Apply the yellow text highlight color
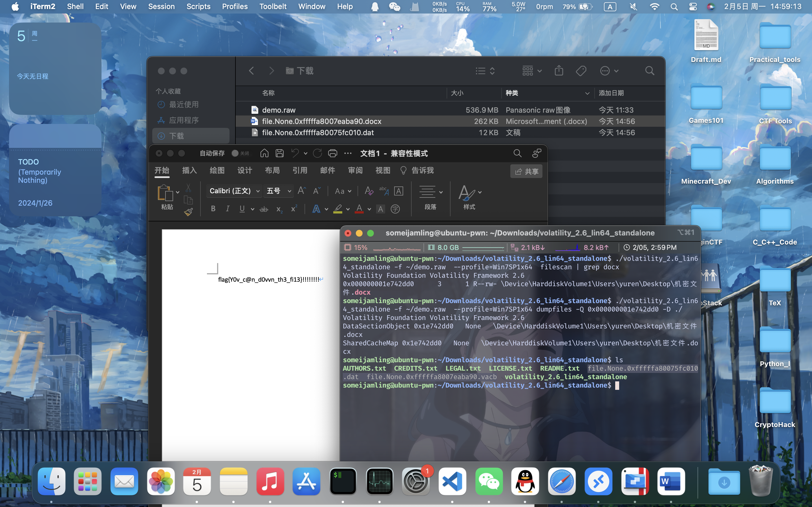 [x=338, y=209]
